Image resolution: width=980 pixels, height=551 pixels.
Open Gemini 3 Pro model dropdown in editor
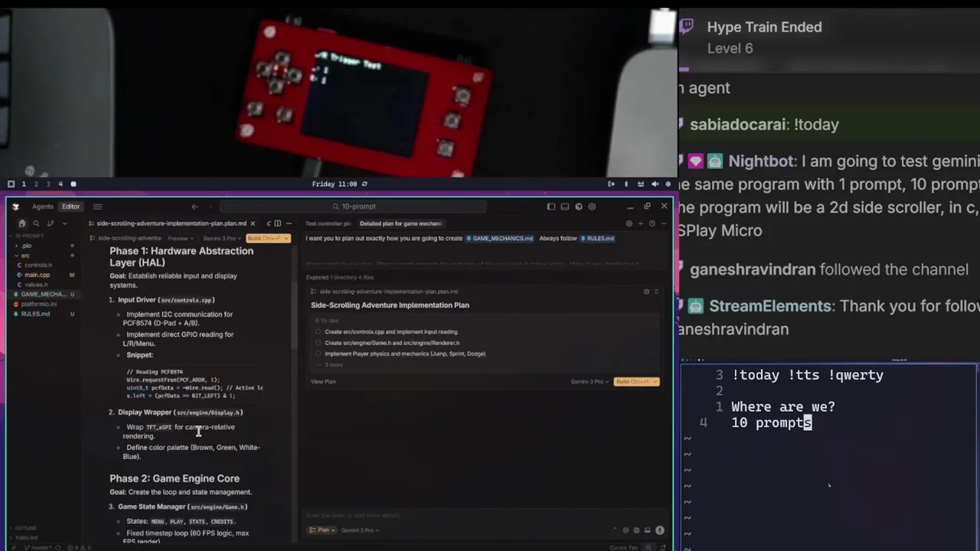221,238
